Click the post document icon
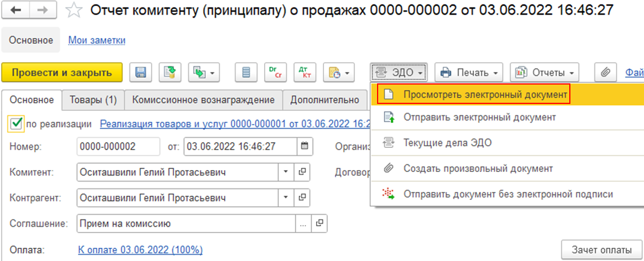644x261 pixels. [170, 73]
